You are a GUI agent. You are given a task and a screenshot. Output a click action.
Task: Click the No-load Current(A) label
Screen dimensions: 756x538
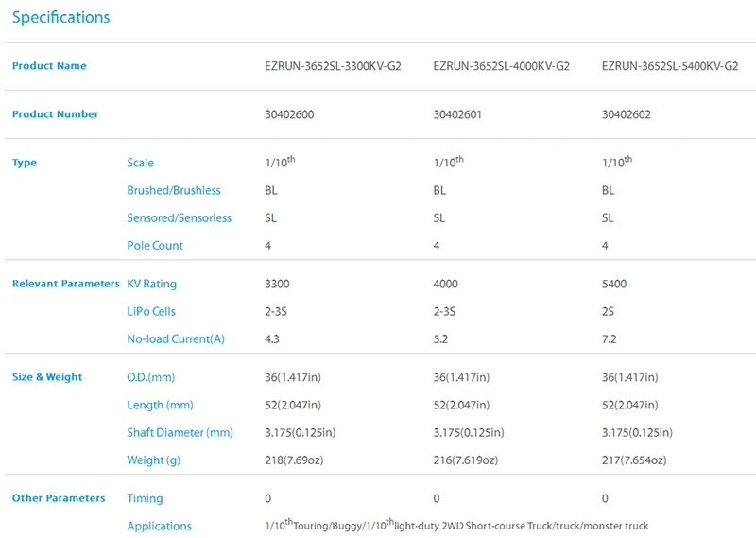[x=176, y=338]
